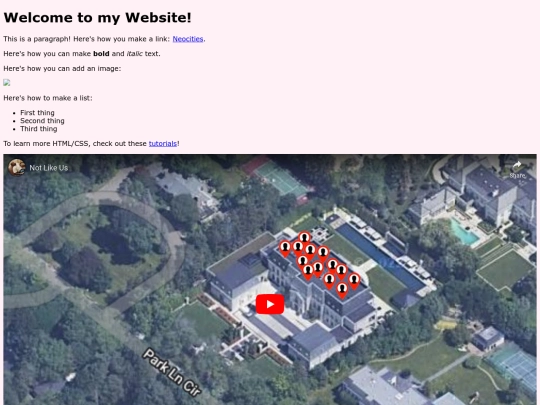Open the Neocities link
Screen dimensions: 540x405
click(188, 39)
